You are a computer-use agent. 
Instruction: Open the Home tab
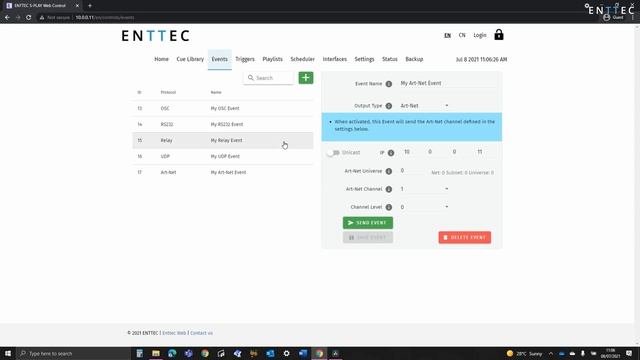pos(161,59)
